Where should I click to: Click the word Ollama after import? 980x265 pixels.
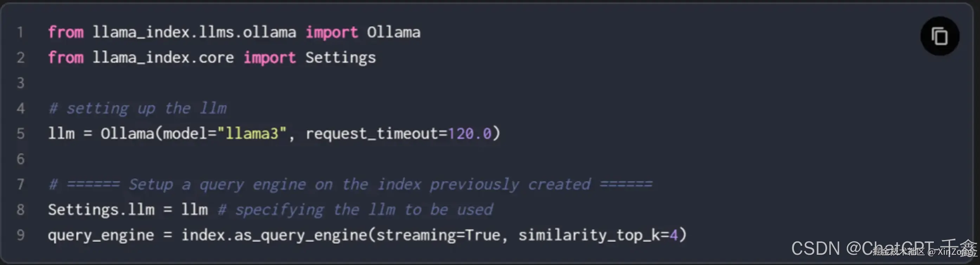click(x=393, y=32)
